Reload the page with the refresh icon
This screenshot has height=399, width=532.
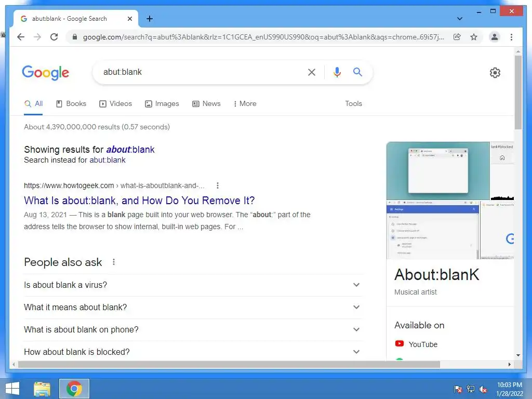tap(54, 37)
